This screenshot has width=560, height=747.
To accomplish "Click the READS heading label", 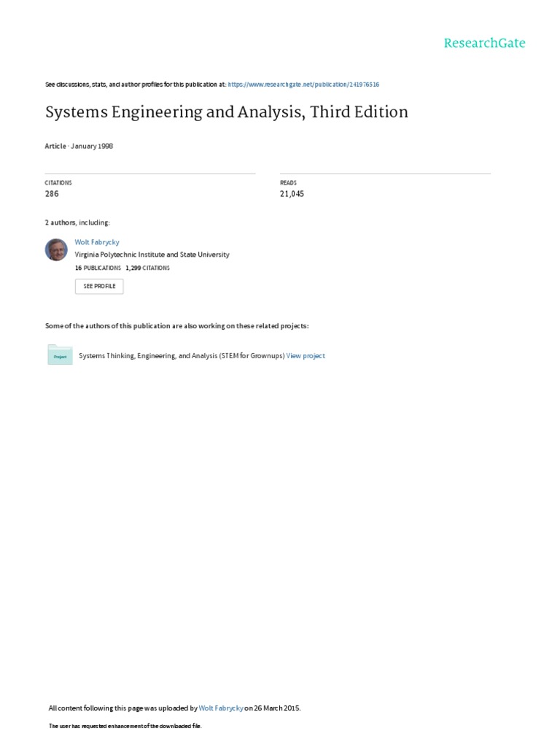I will 288,182.
